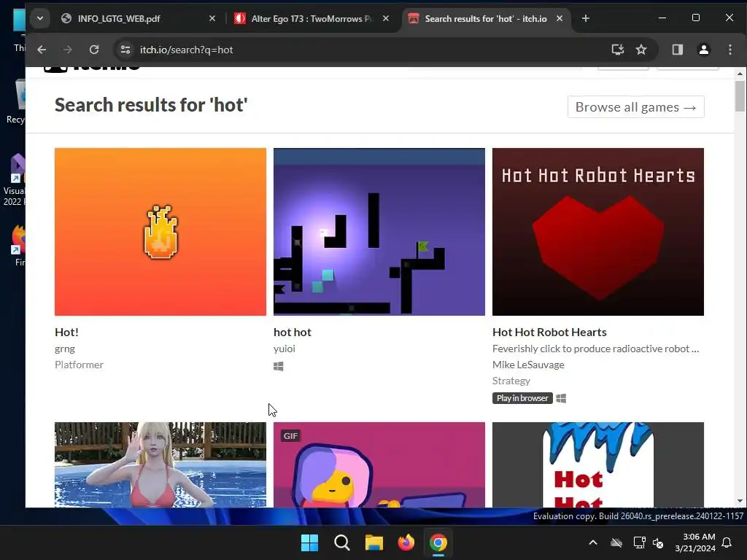Click the Chrome taskbar icon
The image size is (747, 560).
tap(438, 542)
